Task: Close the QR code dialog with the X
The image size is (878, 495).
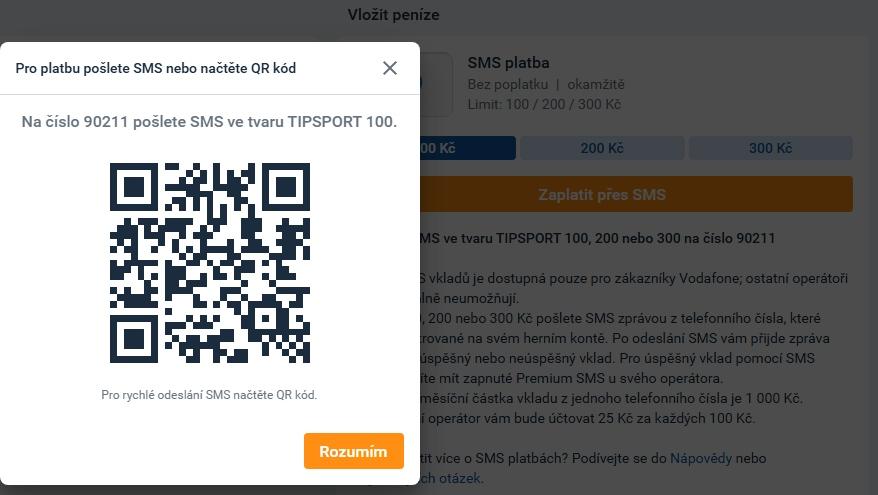Action: tap(390, 68)
